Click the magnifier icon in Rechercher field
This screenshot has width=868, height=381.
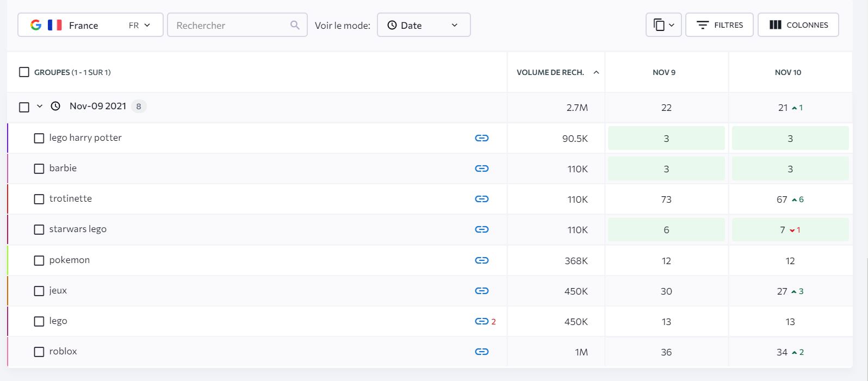tap(295, 25)
